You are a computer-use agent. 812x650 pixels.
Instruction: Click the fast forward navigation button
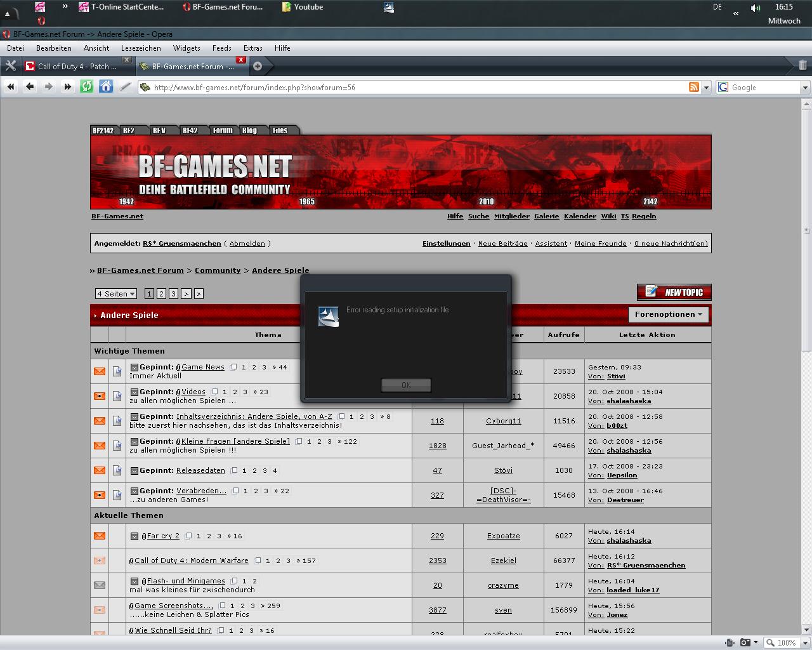(x=68, y=87)
